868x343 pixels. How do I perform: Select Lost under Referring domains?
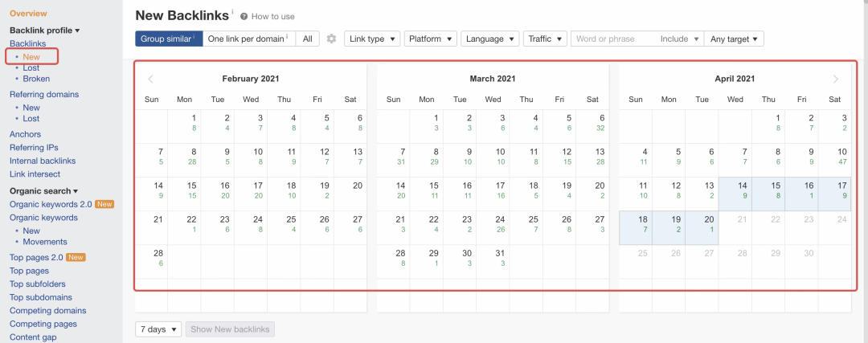click(31, 119)
